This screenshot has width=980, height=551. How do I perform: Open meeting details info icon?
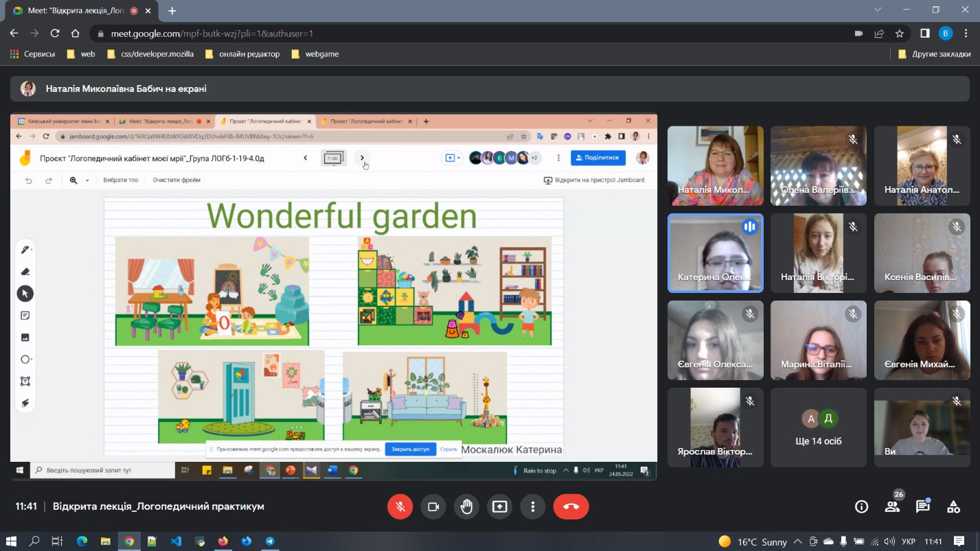pyautogui.click(x=861, y=507)
